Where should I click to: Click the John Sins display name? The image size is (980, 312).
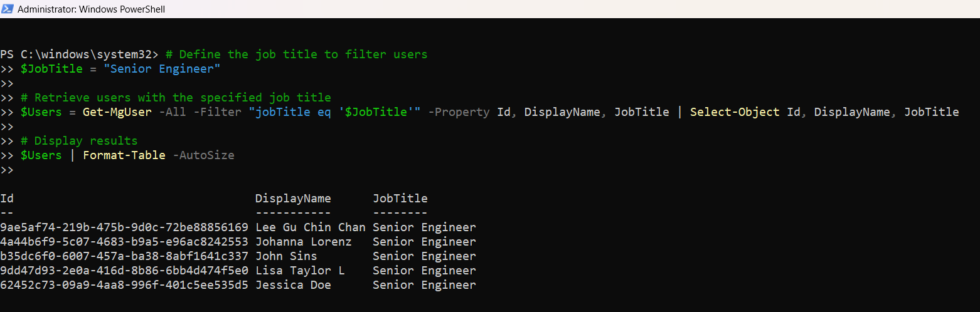tap(286, 256)
